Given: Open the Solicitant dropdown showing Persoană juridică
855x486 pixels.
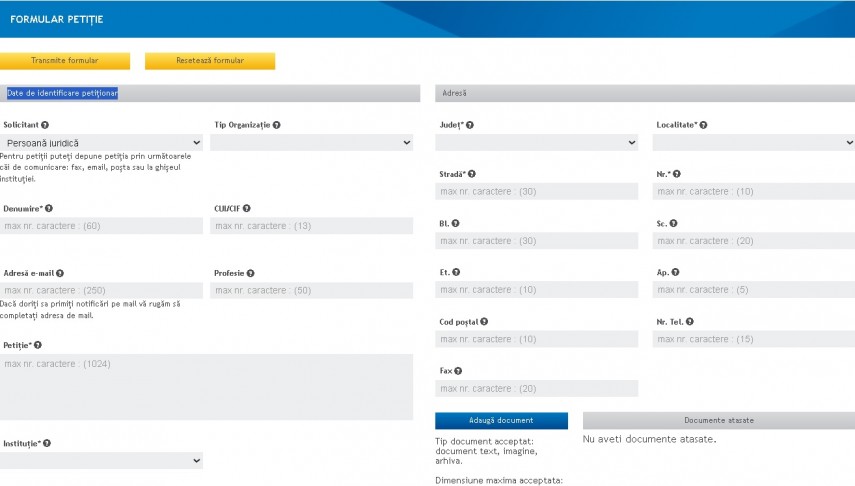Looking at the screenshot, I should tap(101, 143).
